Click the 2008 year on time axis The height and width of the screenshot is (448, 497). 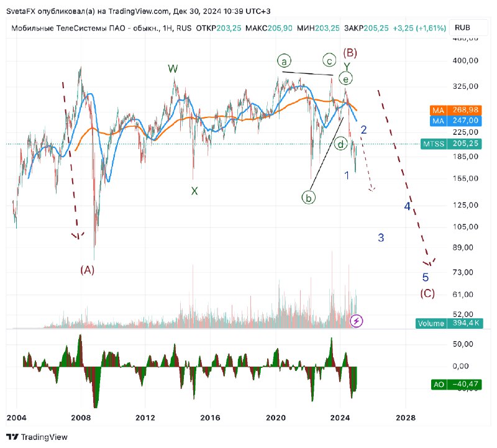click(x=81, y=418)
